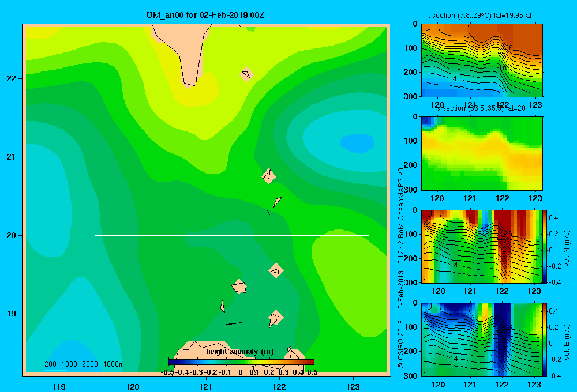Click the left endpoint marker of the transect line
Image resolution: width=577 pixels, height=392 pixels.
[96, 235]
